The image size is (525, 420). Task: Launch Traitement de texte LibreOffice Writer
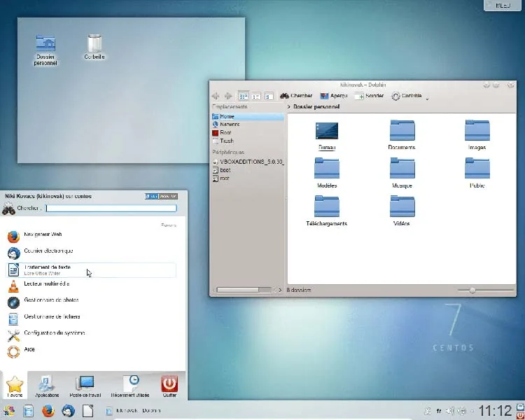[91, 270]
